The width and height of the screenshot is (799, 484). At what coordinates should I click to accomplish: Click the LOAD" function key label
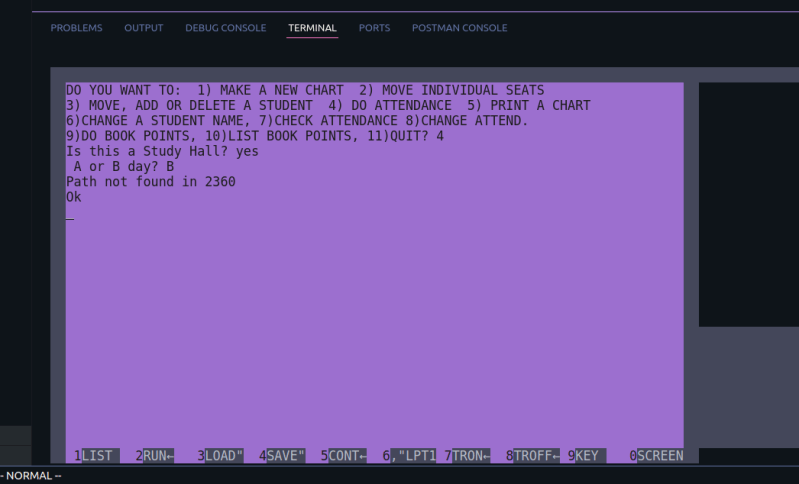224,456
